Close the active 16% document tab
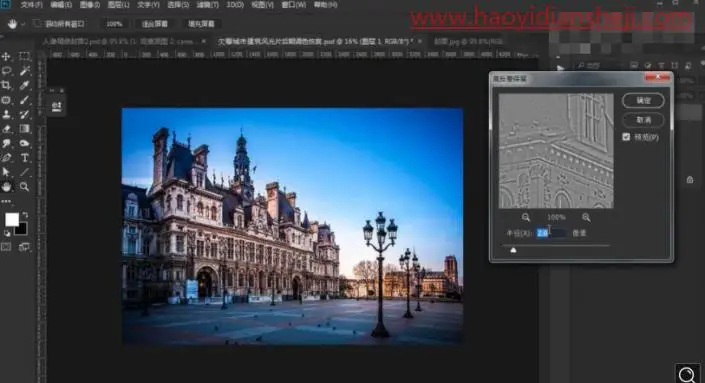Image resolution: width=705 pixels, height=383 pixels. (420, 41)
